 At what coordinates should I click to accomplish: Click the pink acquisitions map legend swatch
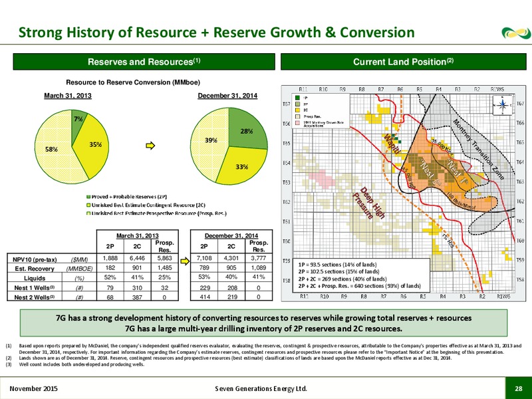[x=297, y=123]
